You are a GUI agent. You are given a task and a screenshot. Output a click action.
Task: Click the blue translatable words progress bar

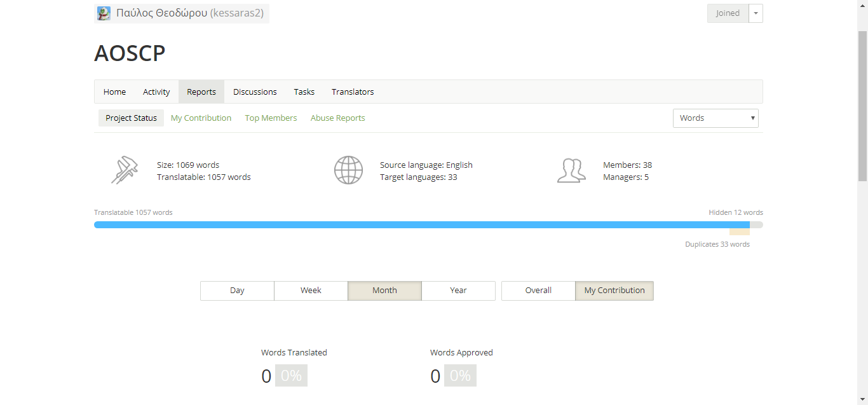coord(422,224)
